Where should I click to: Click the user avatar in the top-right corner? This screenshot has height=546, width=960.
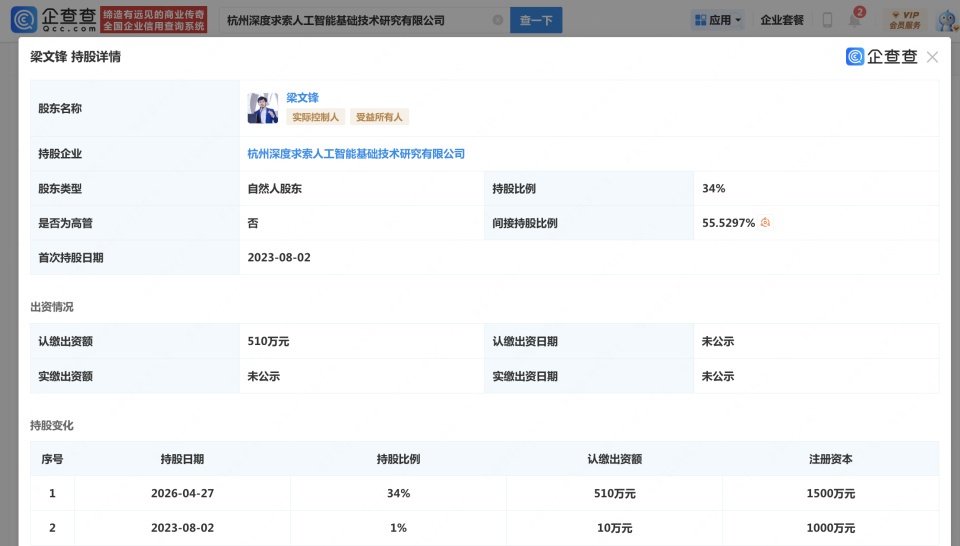coord(945,20)
